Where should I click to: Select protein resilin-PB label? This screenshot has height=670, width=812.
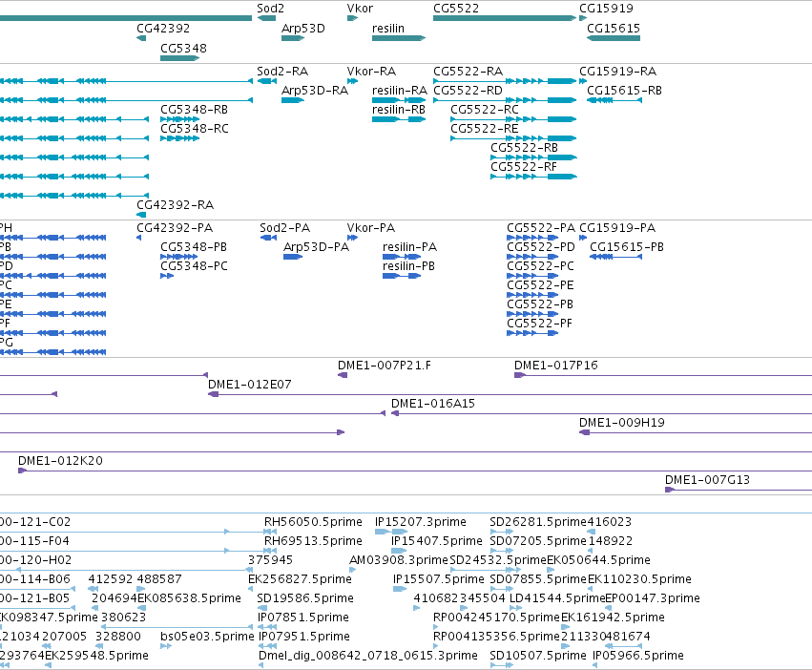tap(408, 266)
